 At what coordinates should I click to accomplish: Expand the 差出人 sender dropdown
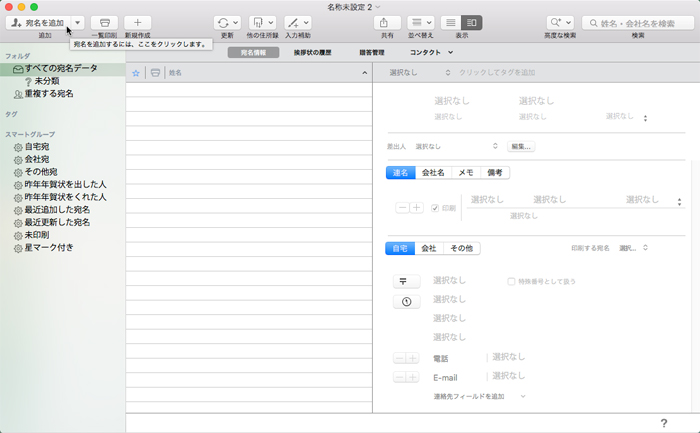coord(494,146)
